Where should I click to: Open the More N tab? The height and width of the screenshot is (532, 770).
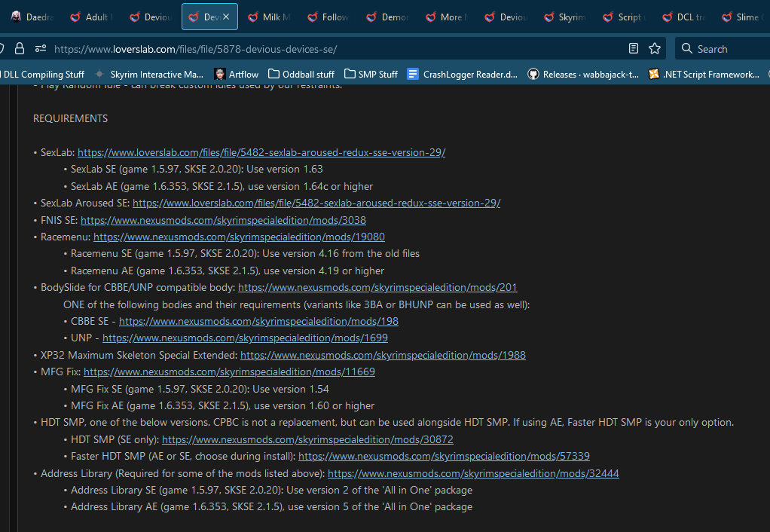pyautogui.click(x=447, y=17)
